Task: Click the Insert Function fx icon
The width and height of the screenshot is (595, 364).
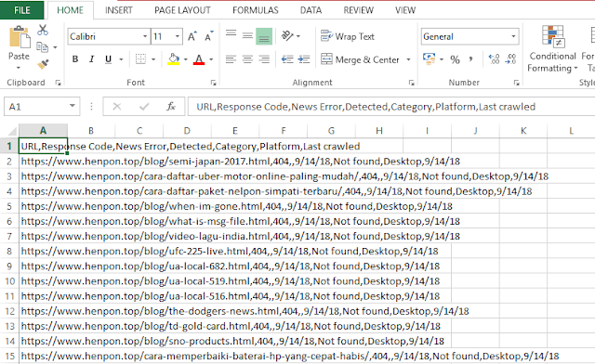Action: (x=171, y=107)
